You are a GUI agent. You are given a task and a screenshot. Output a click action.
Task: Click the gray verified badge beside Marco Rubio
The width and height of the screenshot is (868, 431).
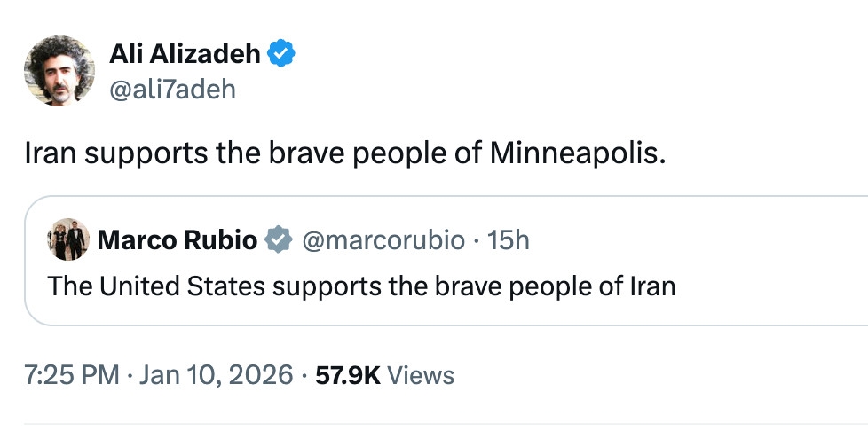click(x=280, y=239)
